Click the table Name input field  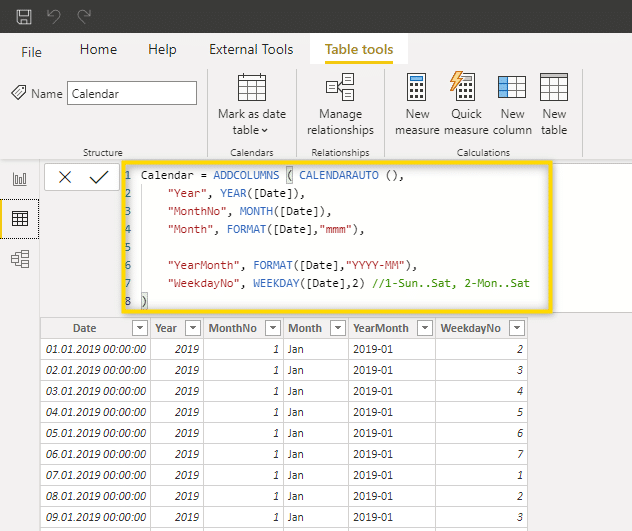point(132,93)
